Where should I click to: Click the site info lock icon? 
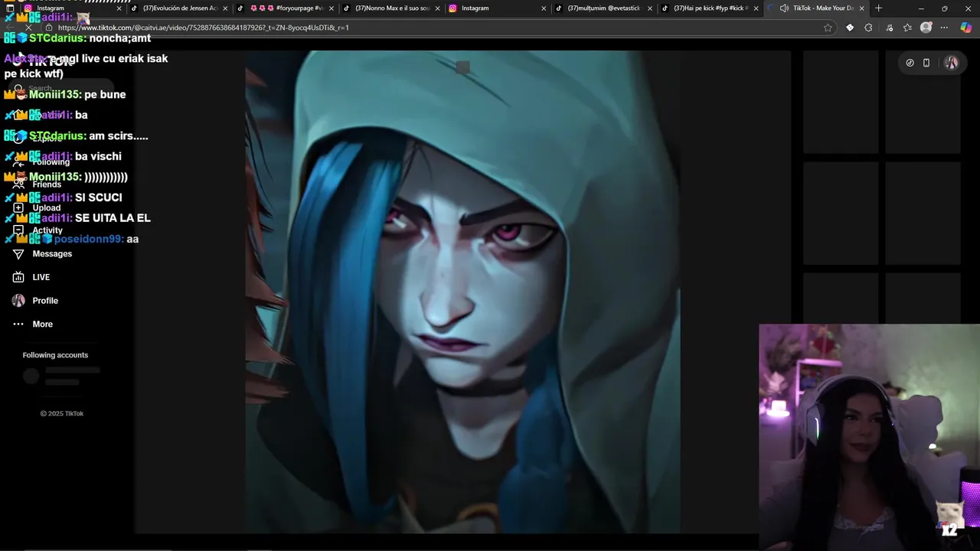pyautogui.click(x=49, y=28)
